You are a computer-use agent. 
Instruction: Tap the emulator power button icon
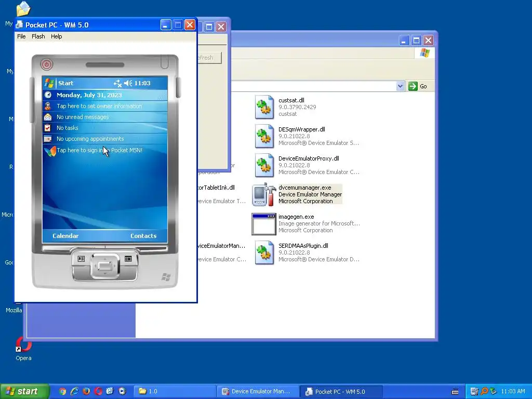point(47,64)
